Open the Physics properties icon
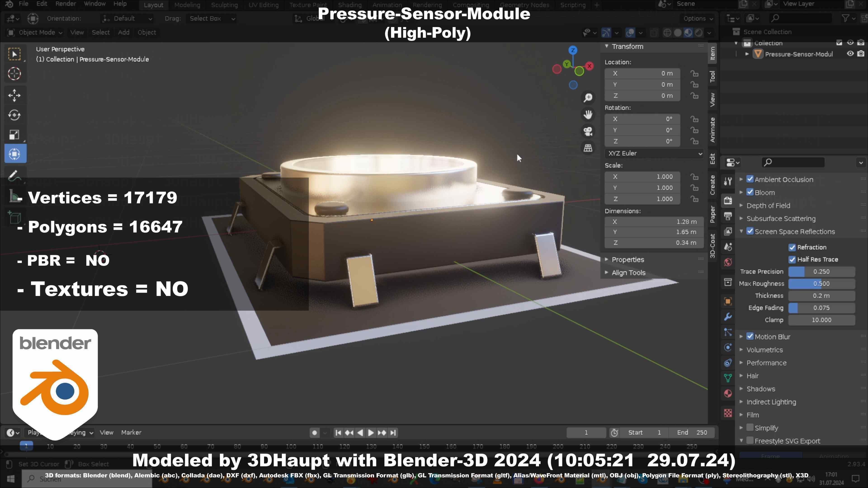 pyautogui.click(x=728, y=347)
